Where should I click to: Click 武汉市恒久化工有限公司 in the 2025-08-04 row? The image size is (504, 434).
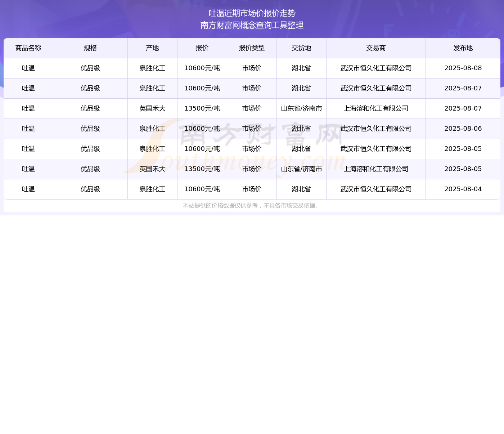tap(376, 189)
